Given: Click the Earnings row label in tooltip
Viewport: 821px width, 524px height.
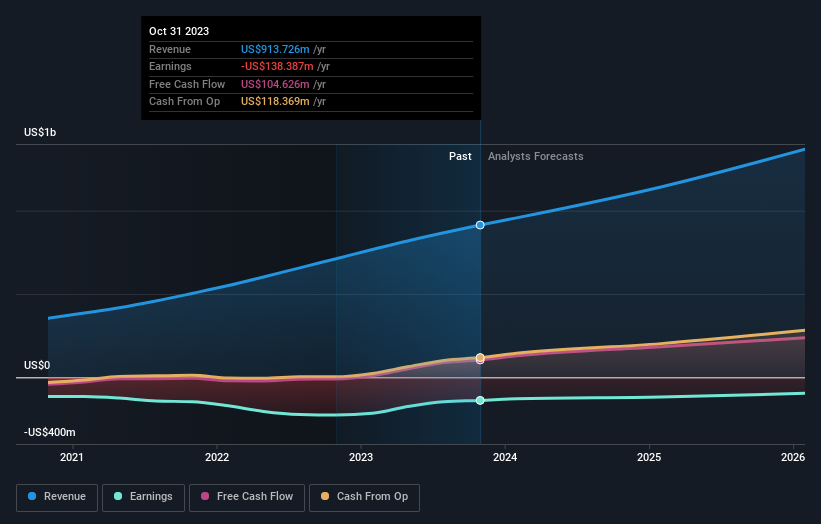Looking at the screenshot, I should [x=170, y=66].
